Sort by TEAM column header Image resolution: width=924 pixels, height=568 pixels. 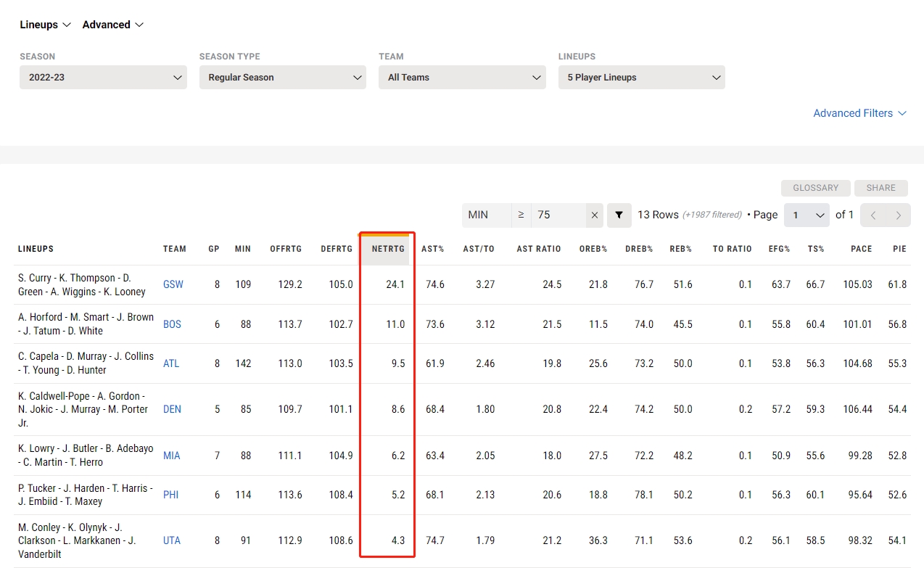click(x=175, y=249)
